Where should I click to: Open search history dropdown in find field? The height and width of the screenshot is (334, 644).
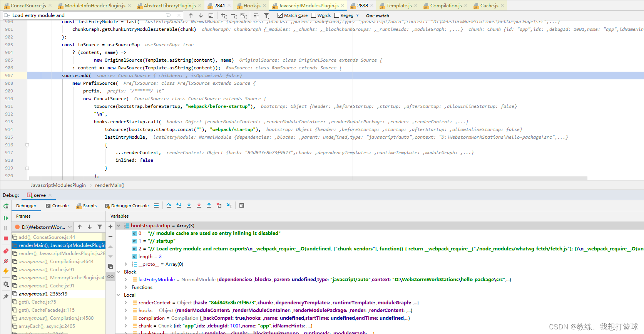click(x=7, y=15)
